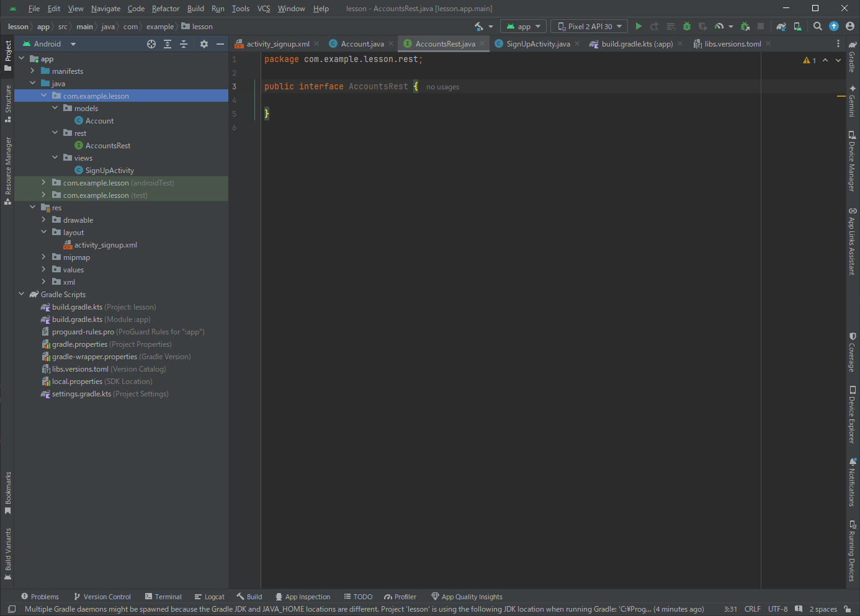860x616 pixels.
Task: Click the Make Project hammer icon
Action: [x=479, y=26]
